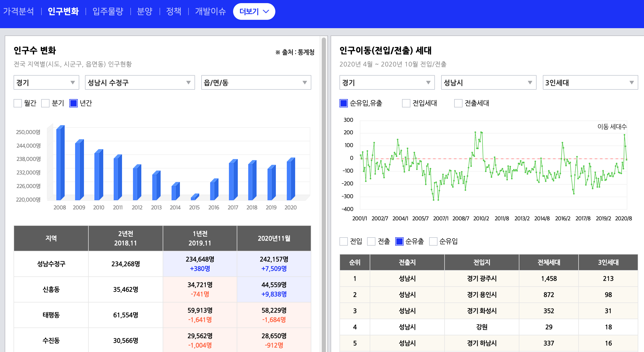Enable the 전입세대 chart checkbox
This screenshot has width=644, height=352.
tap(406, 103)
